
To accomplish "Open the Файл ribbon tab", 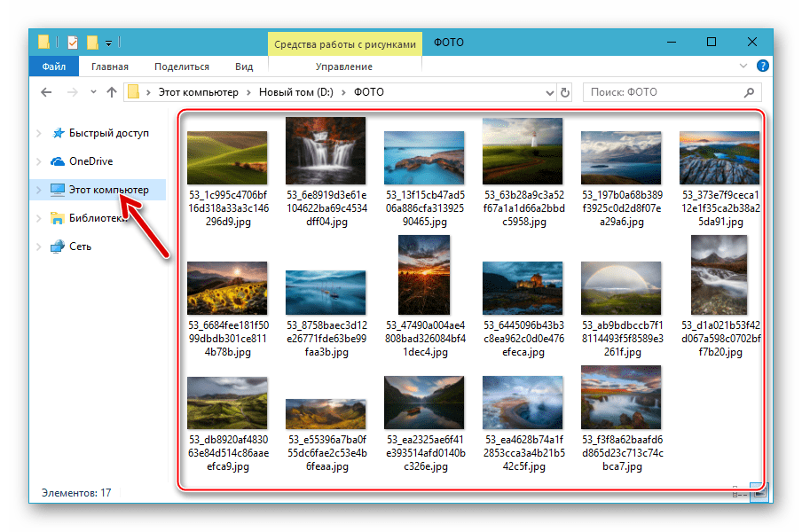I will point(54,66).
